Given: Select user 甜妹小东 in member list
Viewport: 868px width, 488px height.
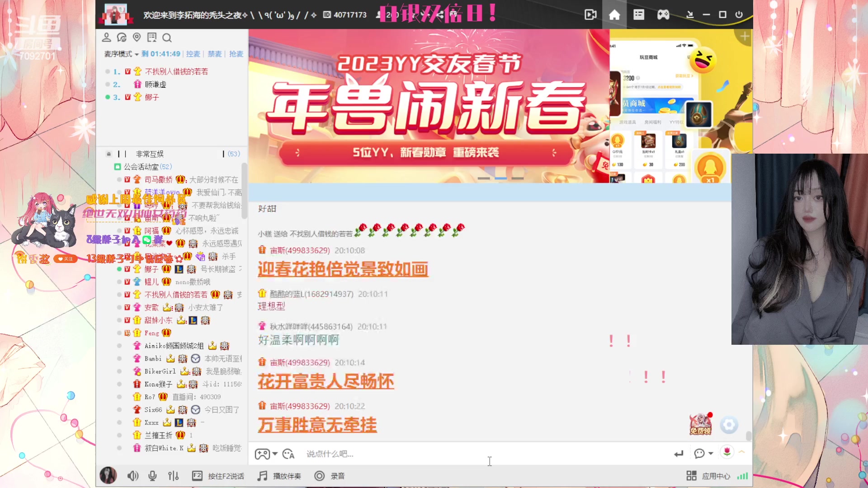Looking at the screenshot, I should (158, 320).
